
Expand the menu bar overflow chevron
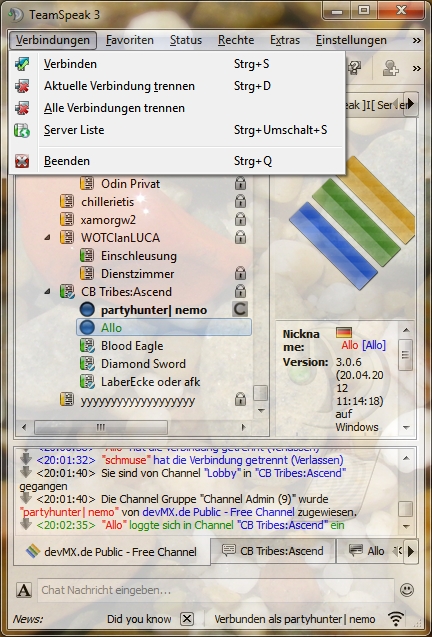417,40
